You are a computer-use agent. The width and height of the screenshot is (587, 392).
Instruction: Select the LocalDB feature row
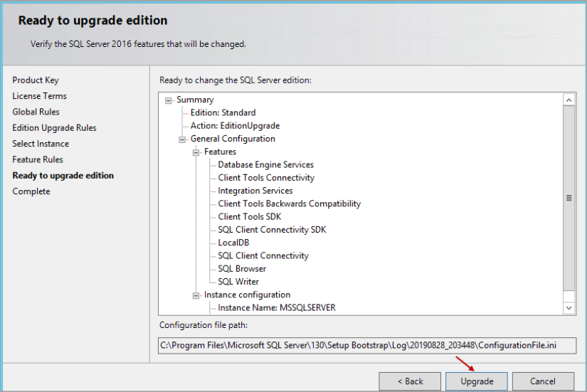tap(233, 243)
